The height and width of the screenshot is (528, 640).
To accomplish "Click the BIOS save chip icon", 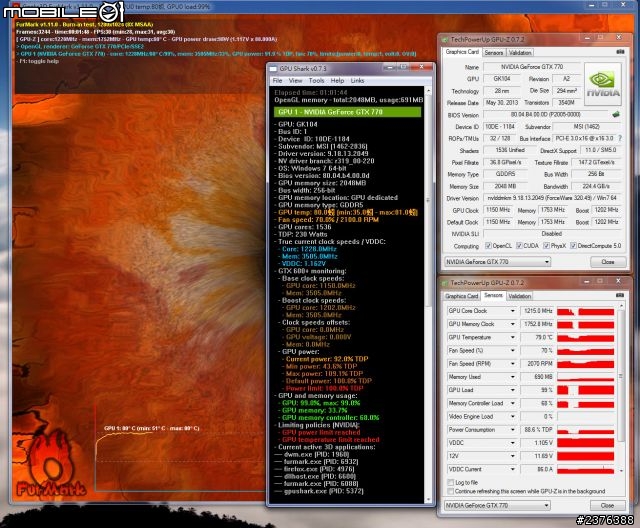I will tap(616, 114).
